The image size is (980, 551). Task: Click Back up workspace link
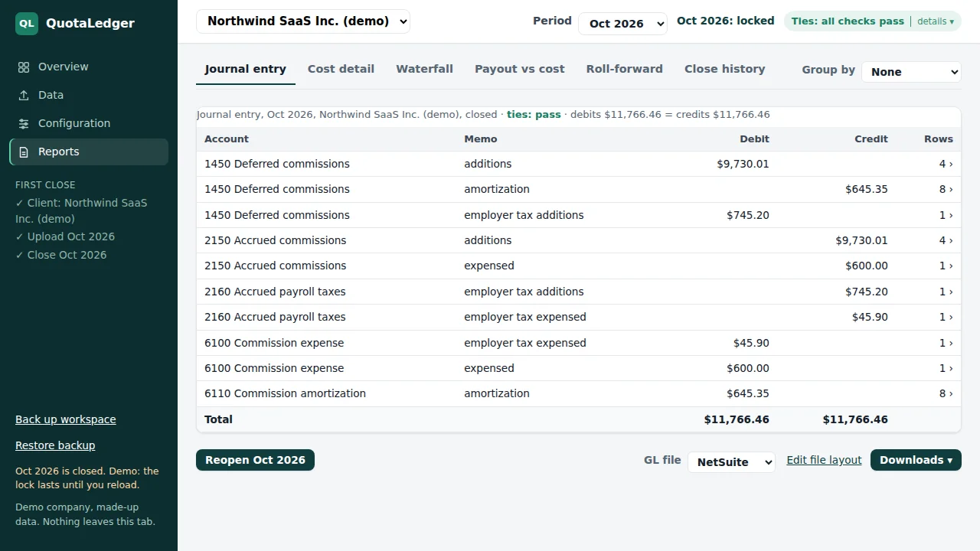click(66, 419)
